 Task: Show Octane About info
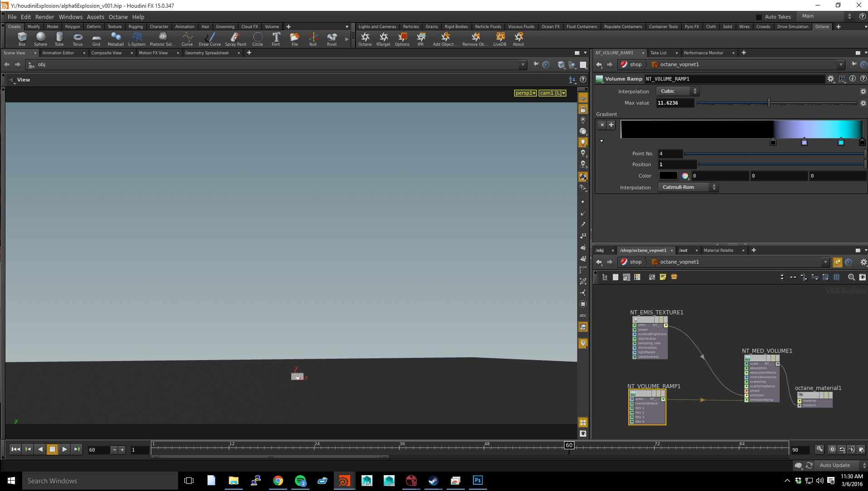tap(518, 39)
